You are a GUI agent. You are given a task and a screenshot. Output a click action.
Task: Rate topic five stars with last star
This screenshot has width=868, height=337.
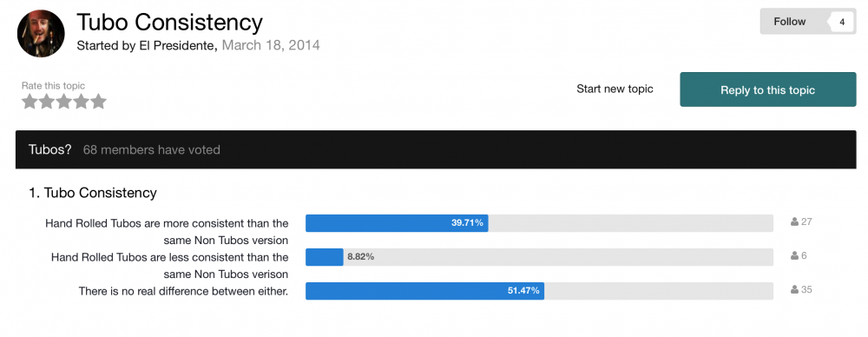pos(98,102)
